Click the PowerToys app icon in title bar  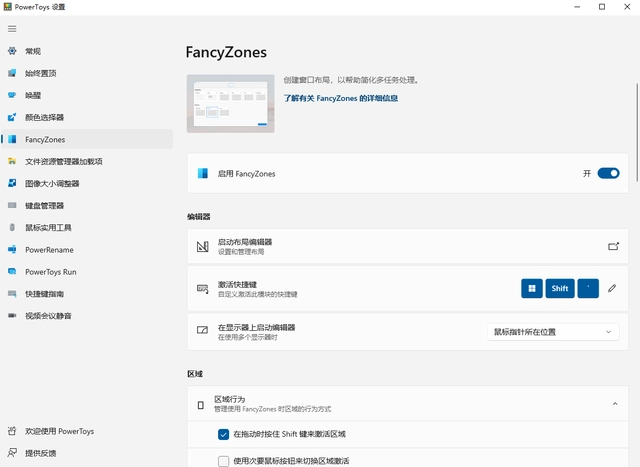(7, 7)
